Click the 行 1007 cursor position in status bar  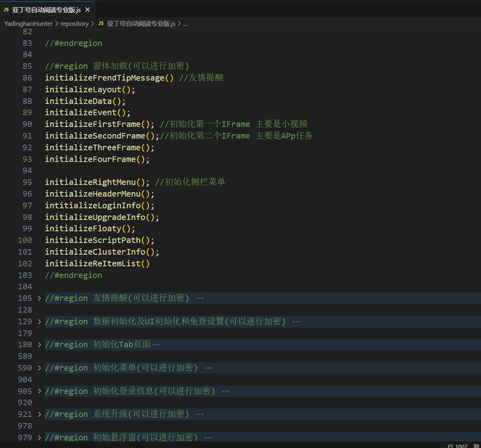(x=458, y=446)
